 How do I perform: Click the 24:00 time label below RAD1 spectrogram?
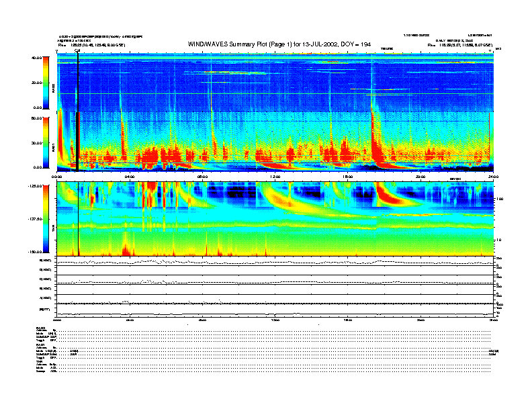[493, 177]
